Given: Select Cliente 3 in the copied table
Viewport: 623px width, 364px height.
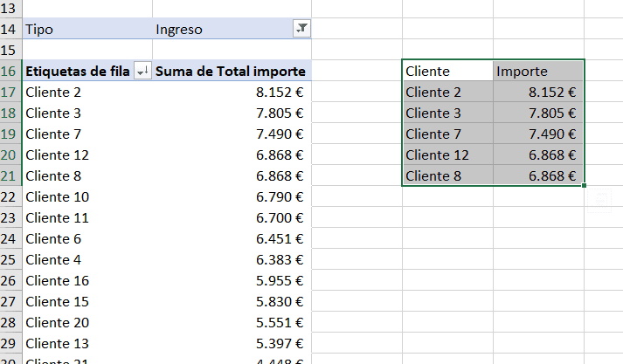Looking at the screenshot, I should pos(447,113).
